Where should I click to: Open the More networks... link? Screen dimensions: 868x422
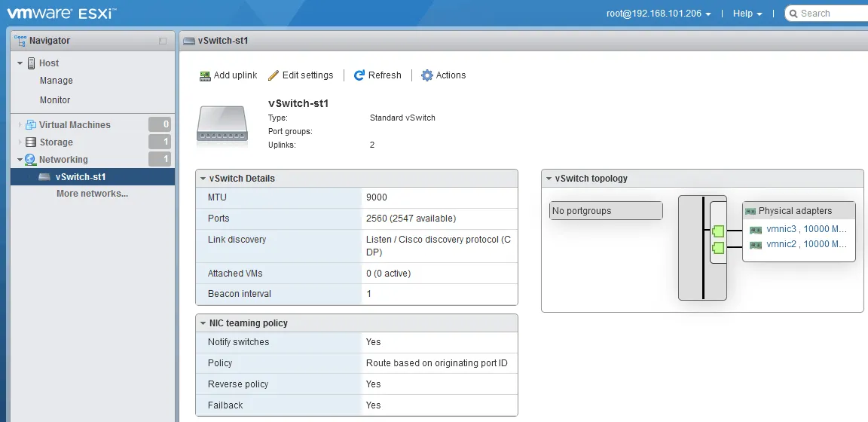pos(92,194)
